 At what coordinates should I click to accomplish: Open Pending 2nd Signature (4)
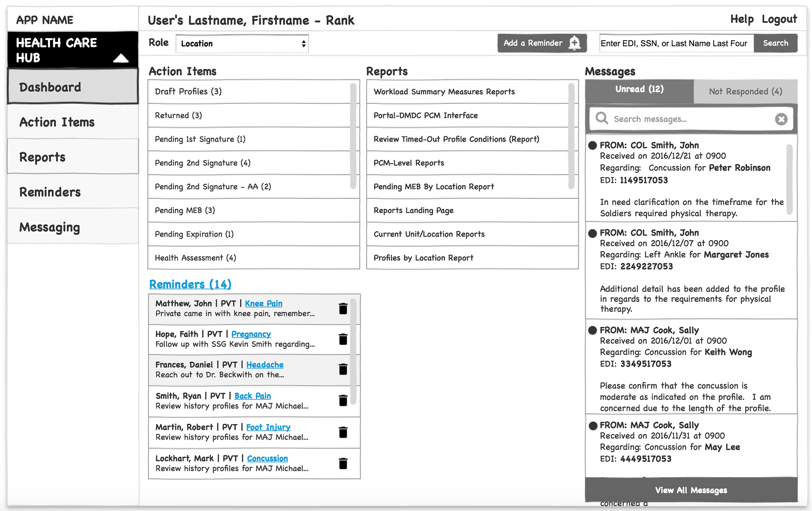pos(254,163)
